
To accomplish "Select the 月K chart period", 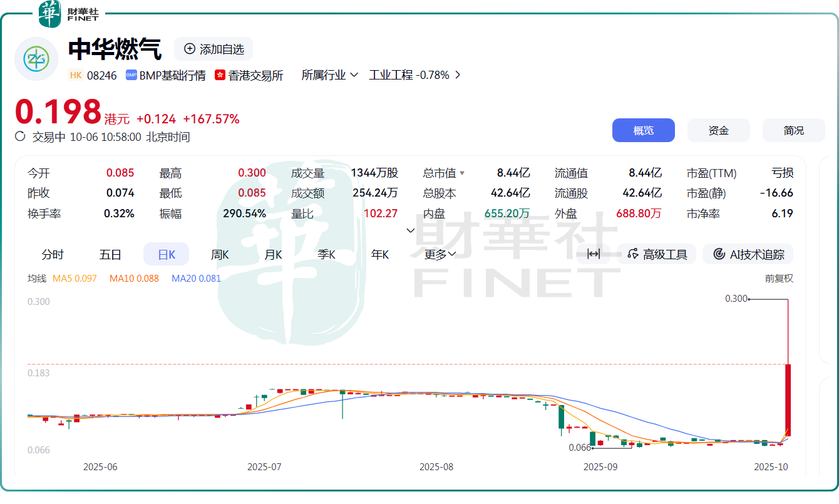I will (x=273, y=255).
